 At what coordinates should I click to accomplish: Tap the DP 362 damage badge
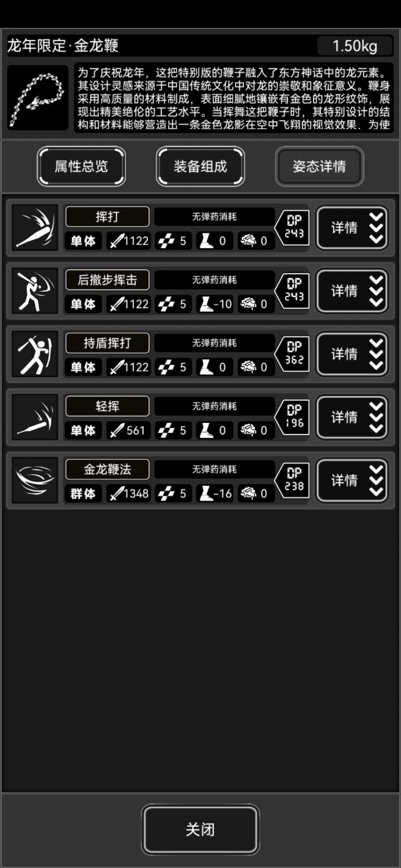click(292, 353)
